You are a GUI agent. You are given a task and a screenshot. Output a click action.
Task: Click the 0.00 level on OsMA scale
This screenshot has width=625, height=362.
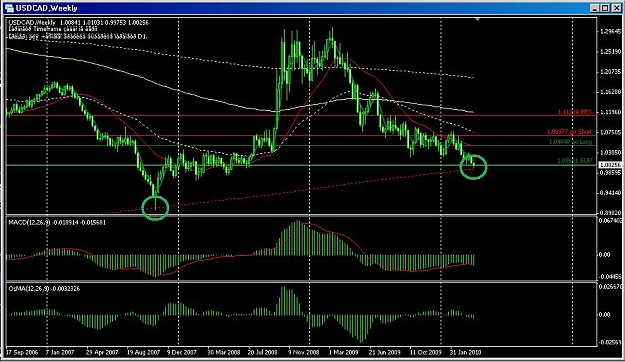605,315
